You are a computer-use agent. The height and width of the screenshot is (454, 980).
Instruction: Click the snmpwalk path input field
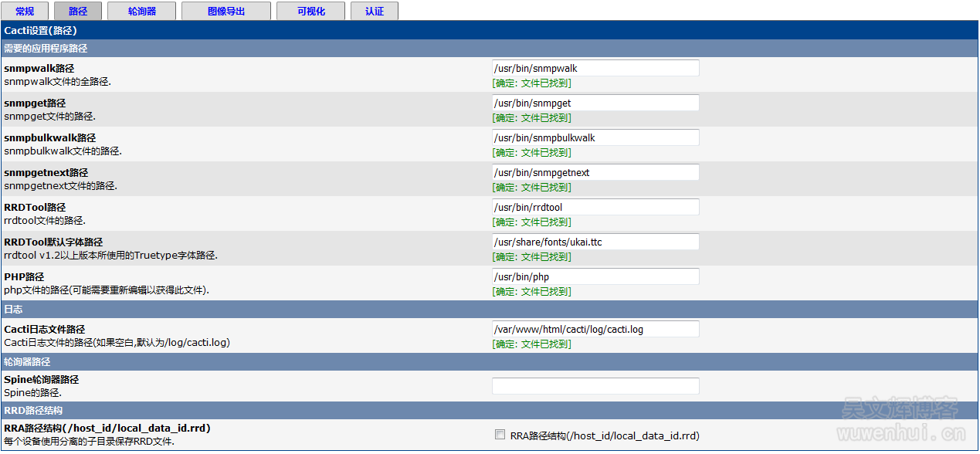point(595,69)
